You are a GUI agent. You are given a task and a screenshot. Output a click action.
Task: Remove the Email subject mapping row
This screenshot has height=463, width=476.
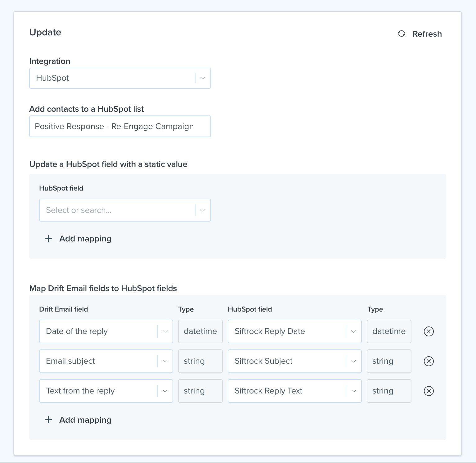pyautogui.click(x=429, y=361)
